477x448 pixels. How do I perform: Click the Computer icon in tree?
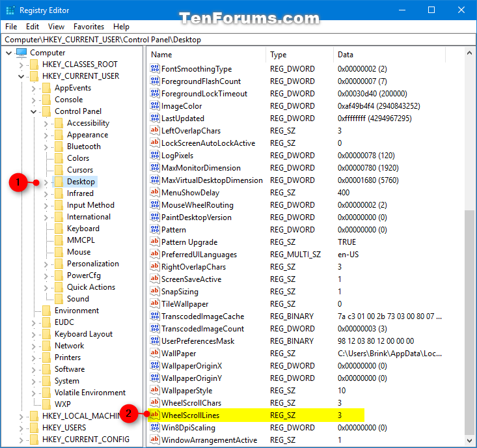[21, 53]
